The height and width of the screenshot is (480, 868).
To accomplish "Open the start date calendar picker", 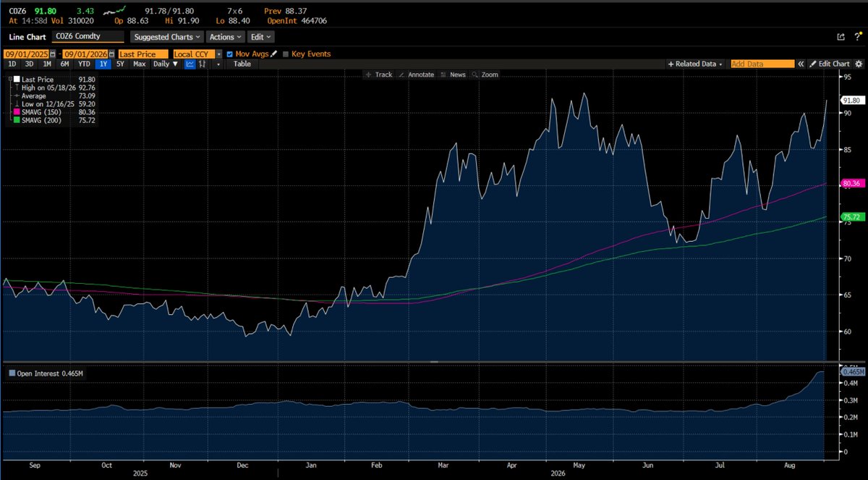I will coord(53,54).
